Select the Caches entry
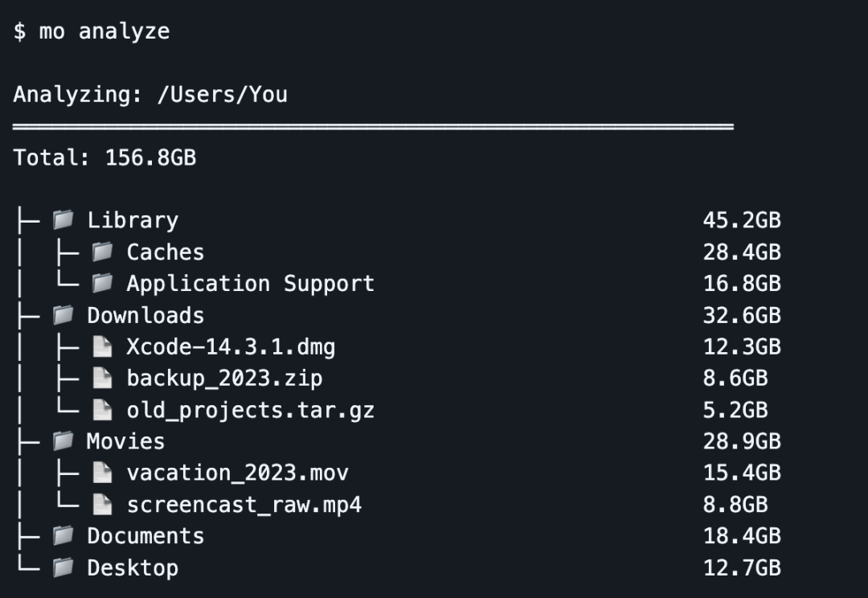Image resolution: width=868 pixels, height=598 pixels. click(x=166, y=252)
